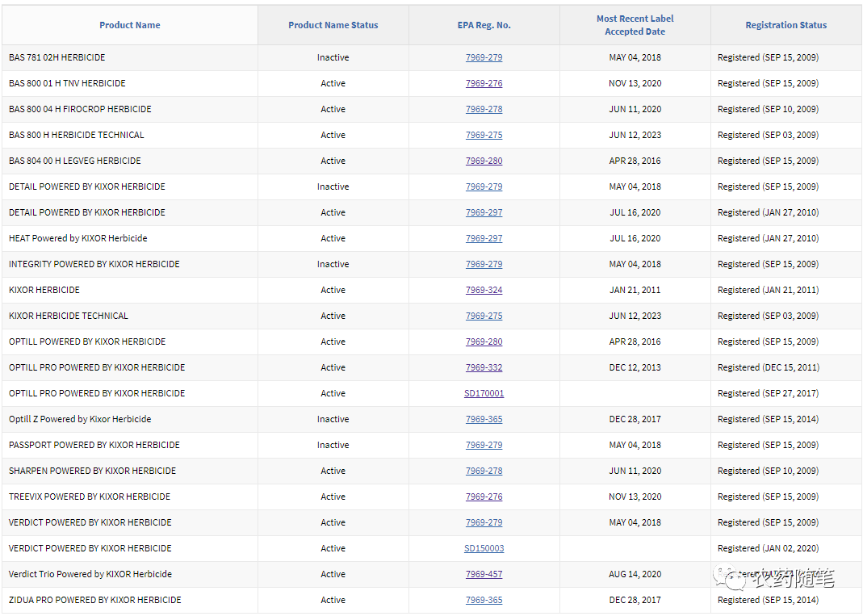Sort by Product Name column header
The width and height of the screenshot is (863, 616).
129,25
